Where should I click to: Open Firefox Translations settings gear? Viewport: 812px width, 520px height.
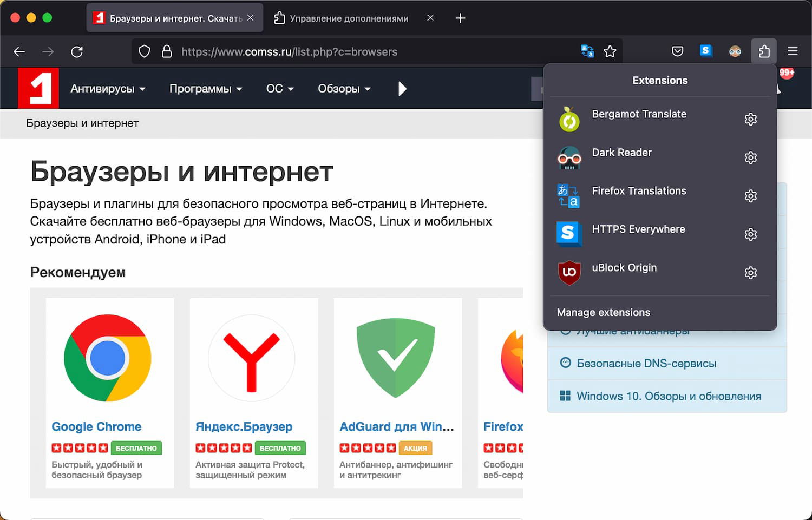[x=750, y=196]
